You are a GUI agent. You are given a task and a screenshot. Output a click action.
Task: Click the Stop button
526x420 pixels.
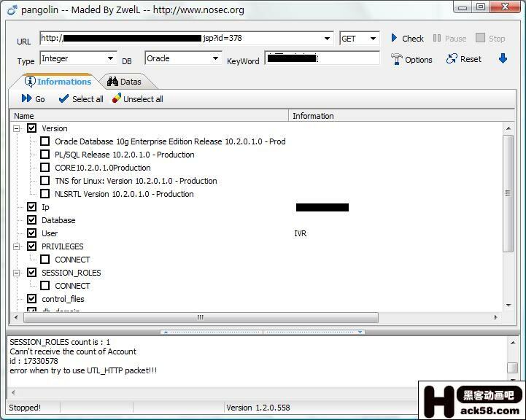490,38
